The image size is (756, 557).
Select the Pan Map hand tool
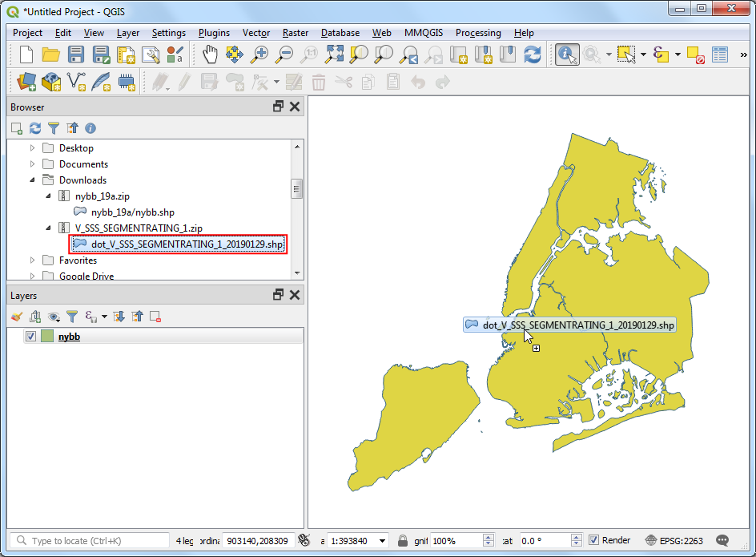pyautogui.click(x=210, y=54)
